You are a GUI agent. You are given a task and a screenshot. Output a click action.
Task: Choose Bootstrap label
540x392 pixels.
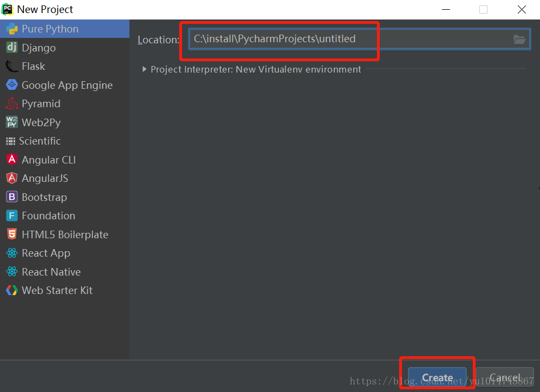[x=44, y=197]
